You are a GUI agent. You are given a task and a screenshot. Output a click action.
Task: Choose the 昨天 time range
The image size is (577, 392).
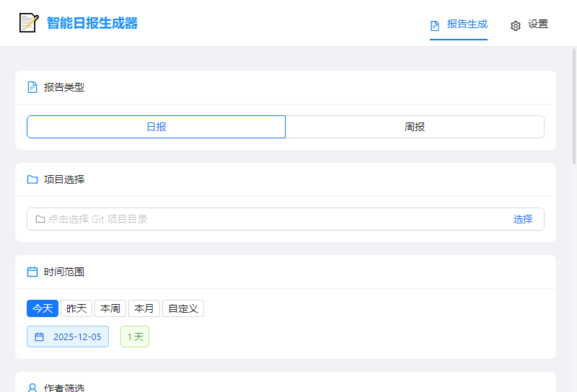pyautogui.click(x=76, y=308)
